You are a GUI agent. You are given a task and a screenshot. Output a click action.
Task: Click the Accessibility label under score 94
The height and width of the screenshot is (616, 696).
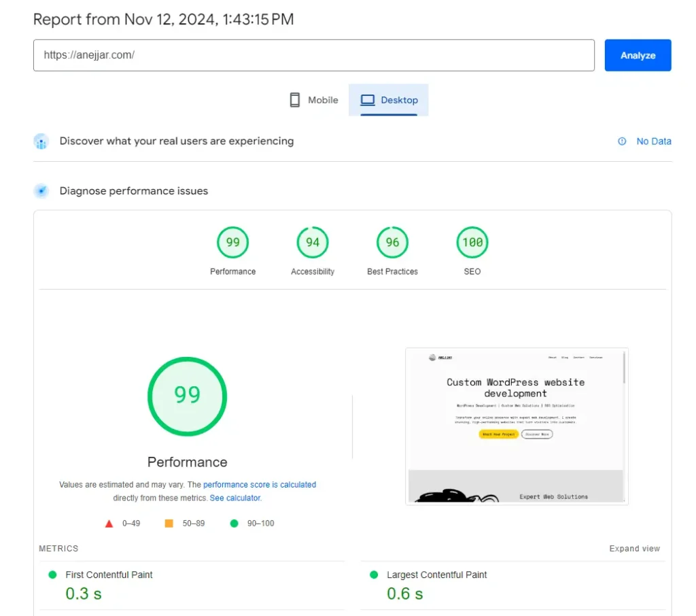[x=313, y=271]
